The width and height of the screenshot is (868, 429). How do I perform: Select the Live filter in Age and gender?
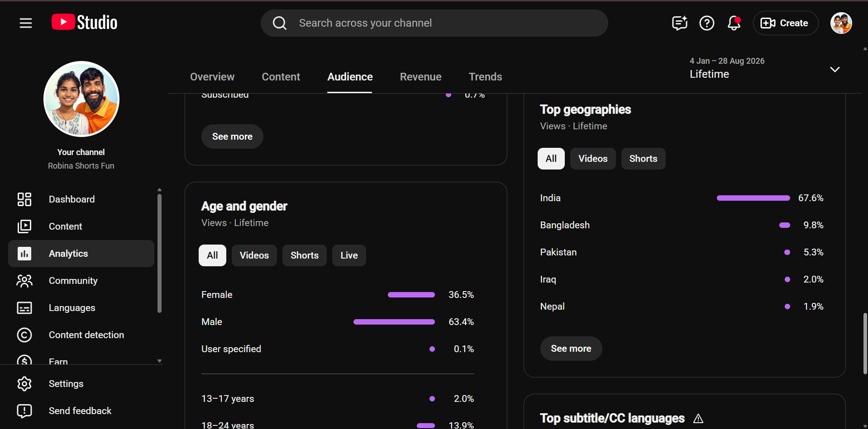[x=349, y=255]
